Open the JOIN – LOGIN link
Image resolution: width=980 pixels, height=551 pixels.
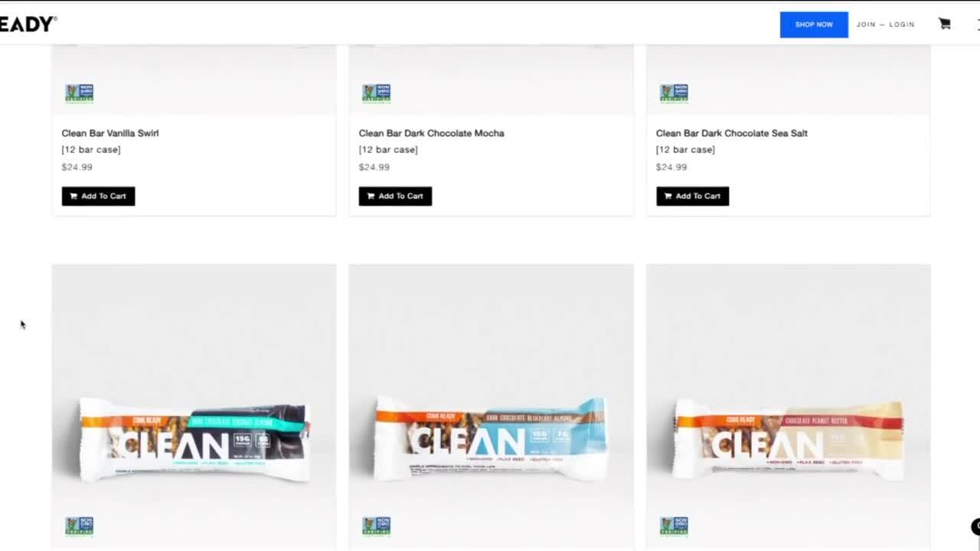886,24
